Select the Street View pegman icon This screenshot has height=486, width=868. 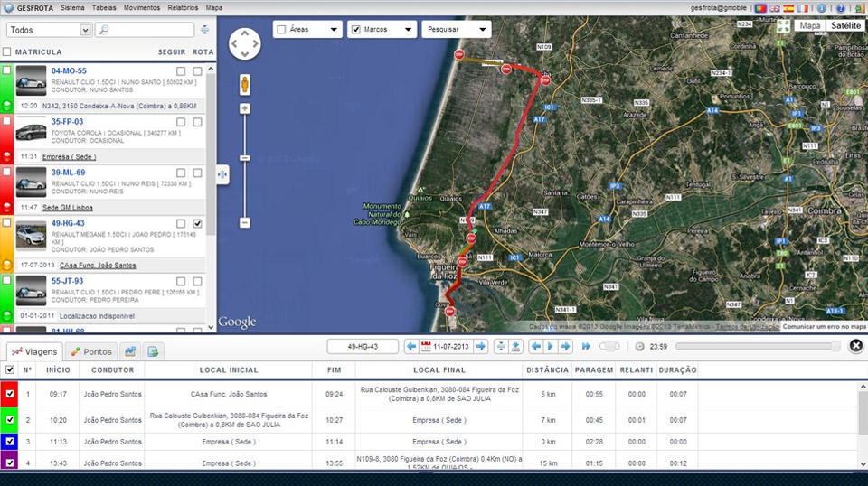pyautogui.click(x=245, y=85)
